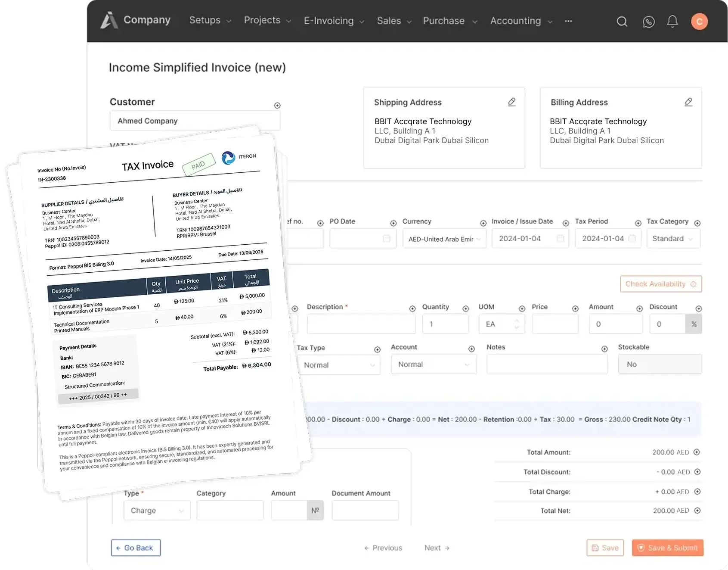Click the plus icon beside Notes

[x=604, y=349]
